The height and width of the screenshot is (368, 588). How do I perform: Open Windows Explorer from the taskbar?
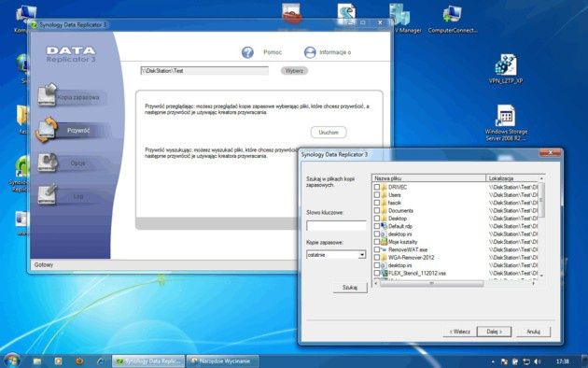coord(36,361)
